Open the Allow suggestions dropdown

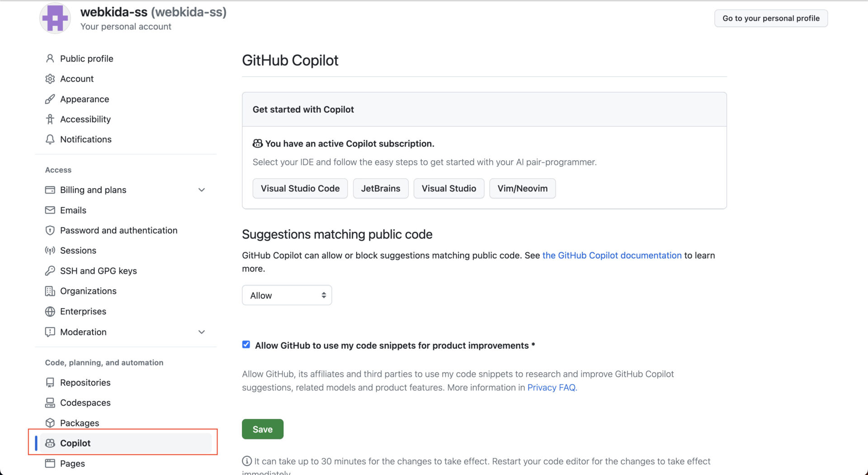click(x=287, y=295)
